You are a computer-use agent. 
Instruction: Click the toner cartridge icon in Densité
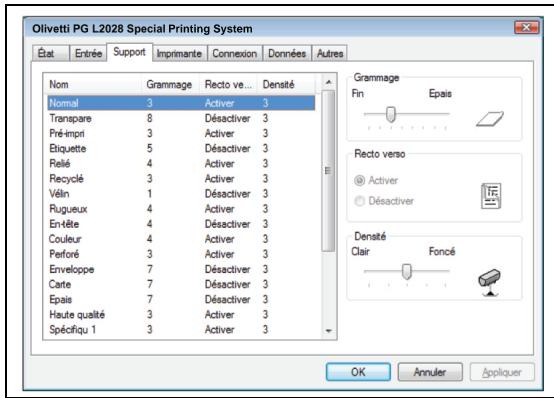click(x=489, y=282)
